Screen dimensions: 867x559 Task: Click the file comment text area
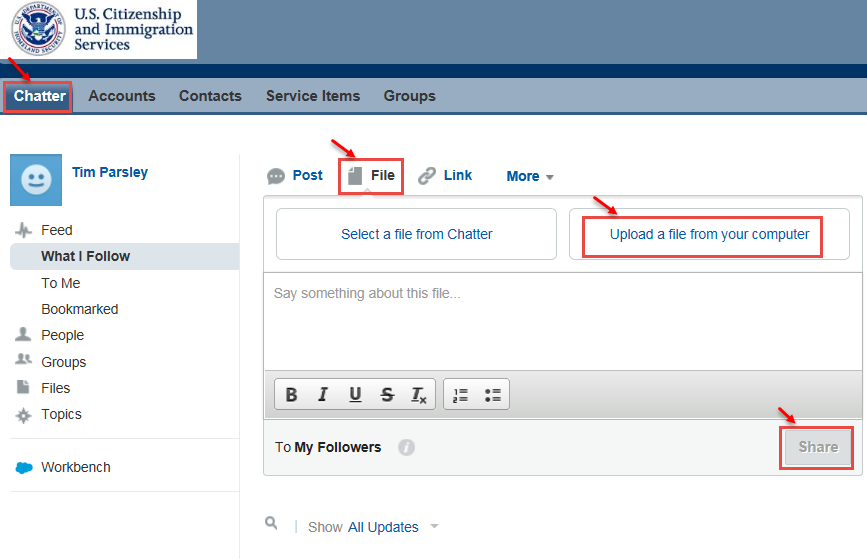[x=565, y=320]
